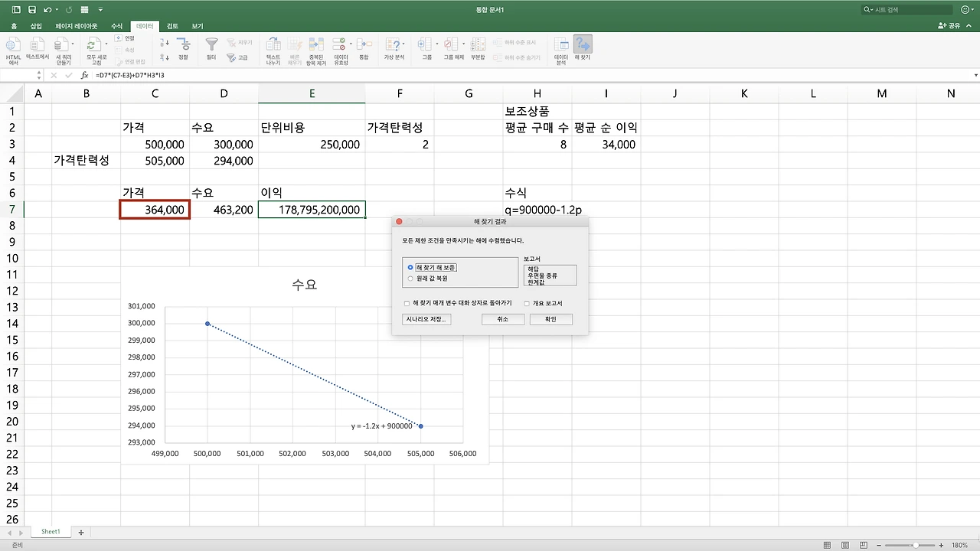The width and height of the screenshot is (980, 551).
Task: Click the smiley feedback icon
Action: [x=965, y=10]
